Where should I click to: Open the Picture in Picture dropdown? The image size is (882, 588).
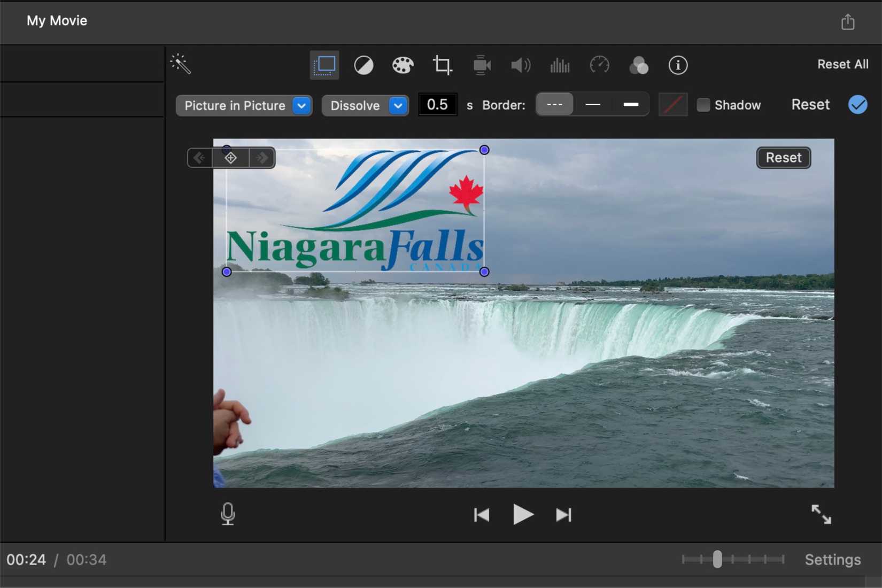(x=244, y=105)
